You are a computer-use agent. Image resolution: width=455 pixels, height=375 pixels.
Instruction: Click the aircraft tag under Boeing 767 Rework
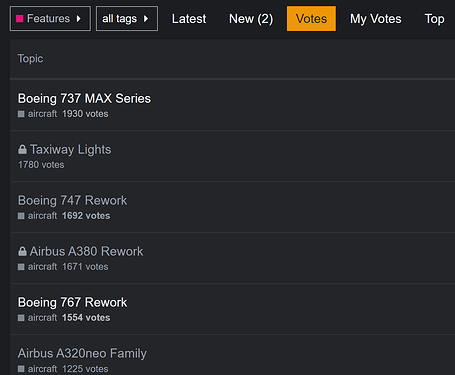coord(38,318)
